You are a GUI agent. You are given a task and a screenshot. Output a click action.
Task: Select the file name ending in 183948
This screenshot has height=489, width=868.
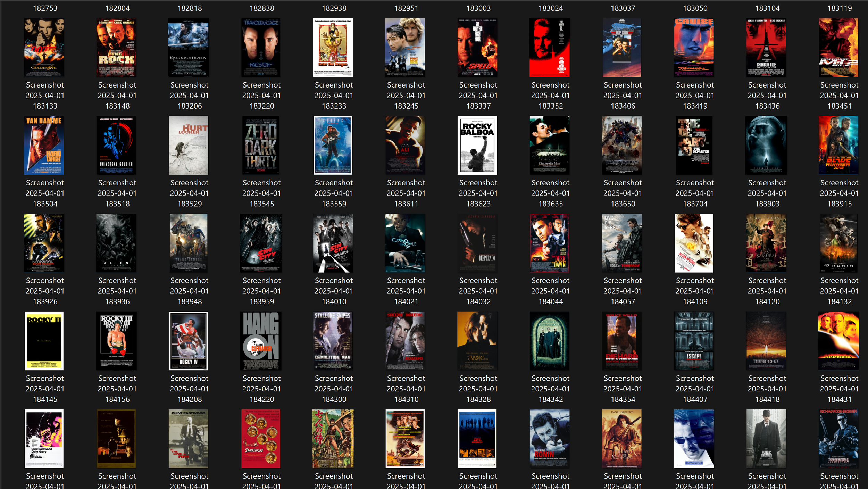[190, 291]
